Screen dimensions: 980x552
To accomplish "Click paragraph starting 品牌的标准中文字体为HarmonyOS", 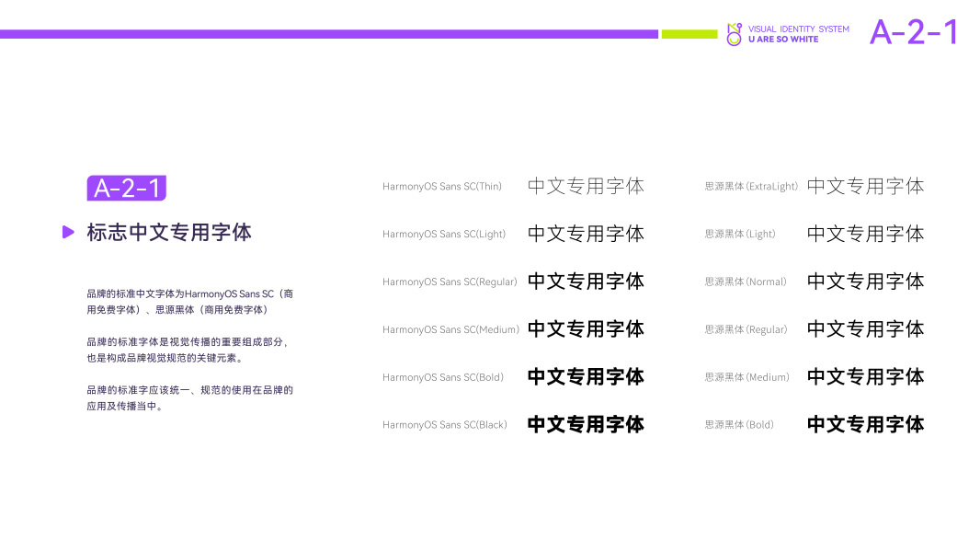I will pyautogui.click(x=190, y=302).
